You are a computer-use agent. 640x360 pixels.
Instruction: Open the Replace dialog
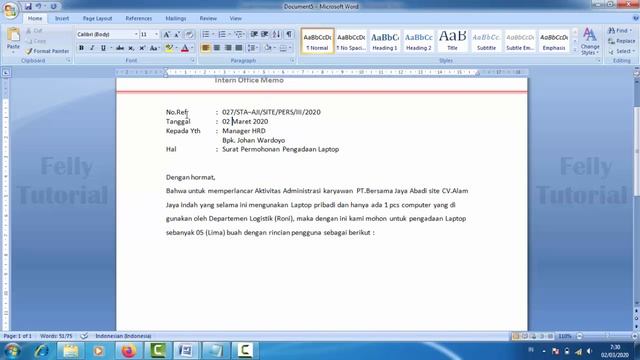[622, 41]
